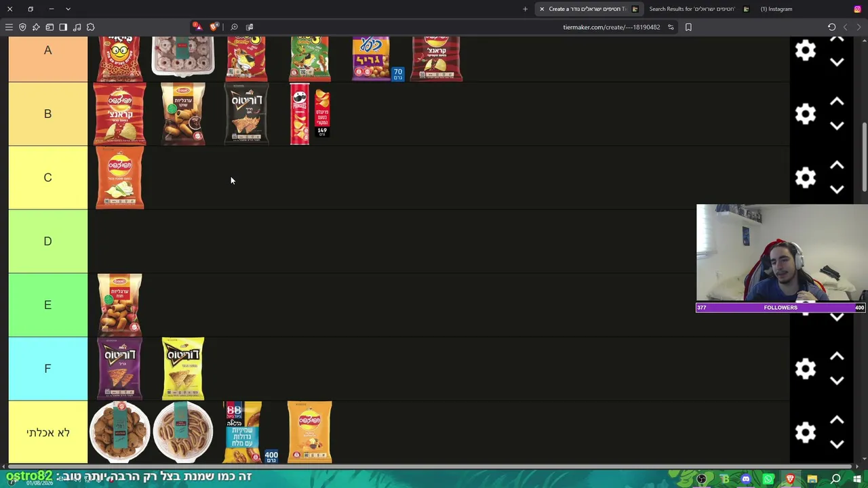Move the לא אכלתי tier down
Viewport: 868px width, 488px height.
point(837,445)
